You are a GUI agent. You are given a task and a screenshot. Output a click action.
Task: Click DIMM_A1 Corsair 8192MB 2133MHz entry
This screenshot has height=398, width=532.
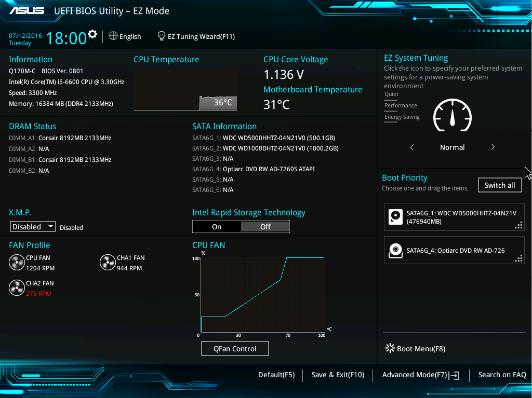(60, 138)
